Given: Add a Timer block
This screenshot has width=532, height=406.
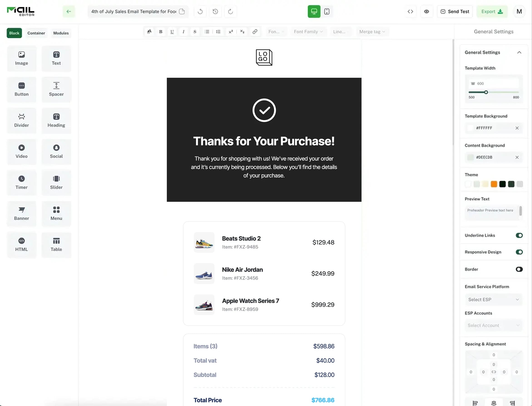Looking at the screenshot, I should click(22, 183).
